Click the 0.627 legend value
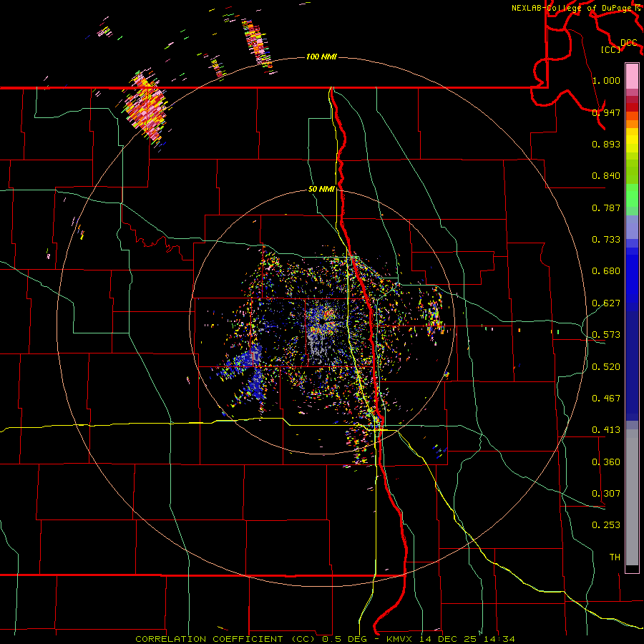 point(606,303)
